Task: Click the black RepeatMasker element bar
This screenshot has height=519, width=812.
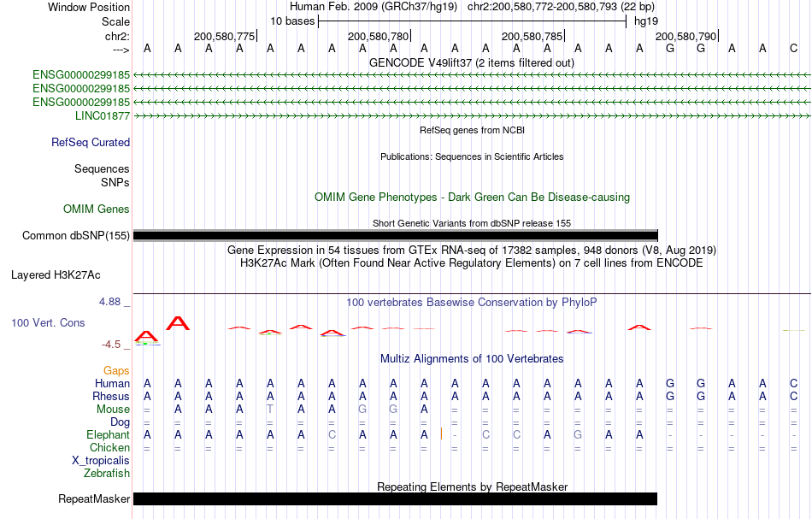Action: coord(395,498)
